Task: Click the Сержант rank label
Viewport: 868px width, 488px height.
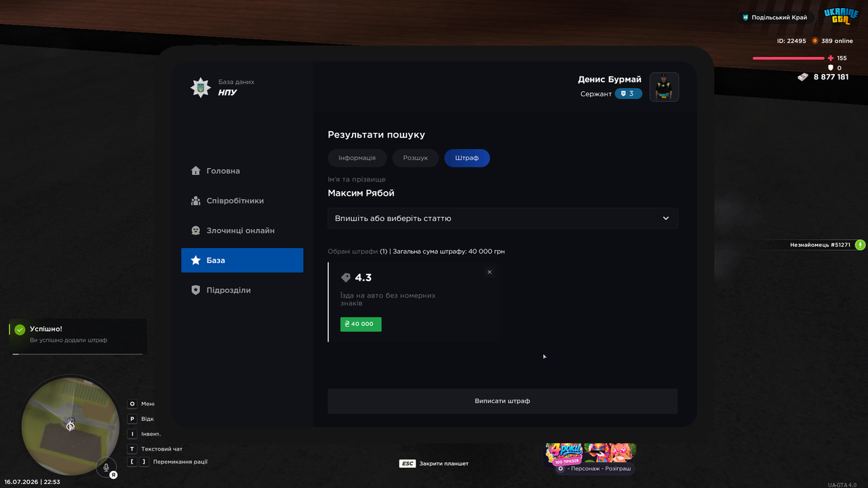Action: pos(596,94)
